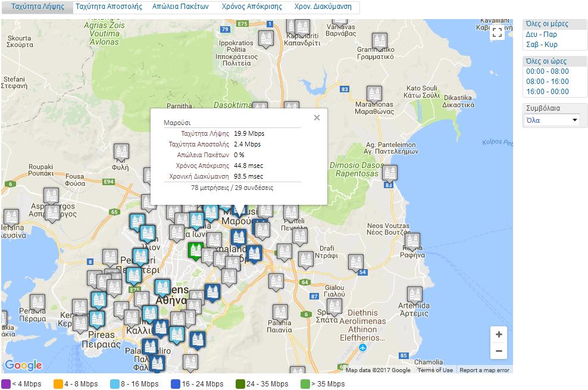Viewport: 588px width, 390px height.
Task: Select the Απώλεια Πακέτων tab
Action: pyautogui.click(x=180, y=7)
